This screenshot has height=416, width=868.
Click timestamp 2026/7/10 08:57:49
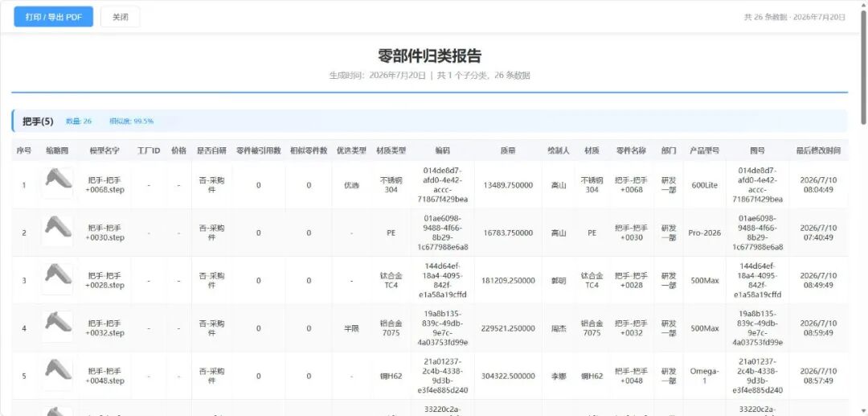[818, 376]
